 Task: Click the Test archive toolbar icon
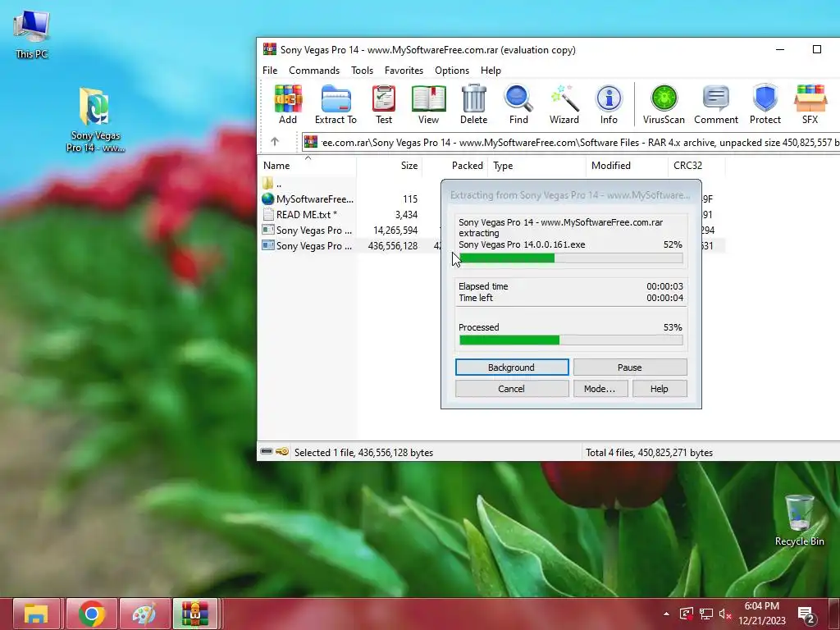(384, 104)
